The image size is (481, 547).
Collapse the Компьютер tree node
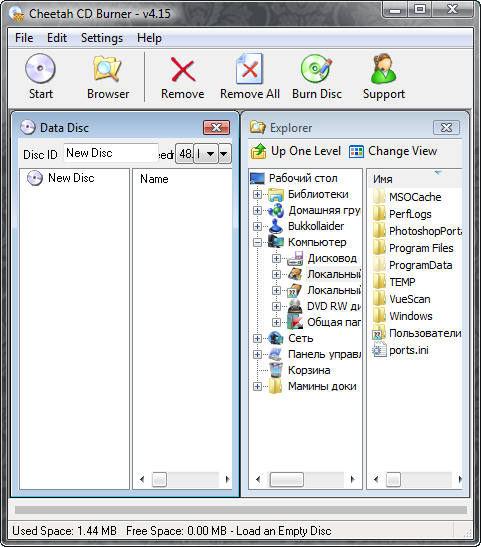click(x=257, y=242)
